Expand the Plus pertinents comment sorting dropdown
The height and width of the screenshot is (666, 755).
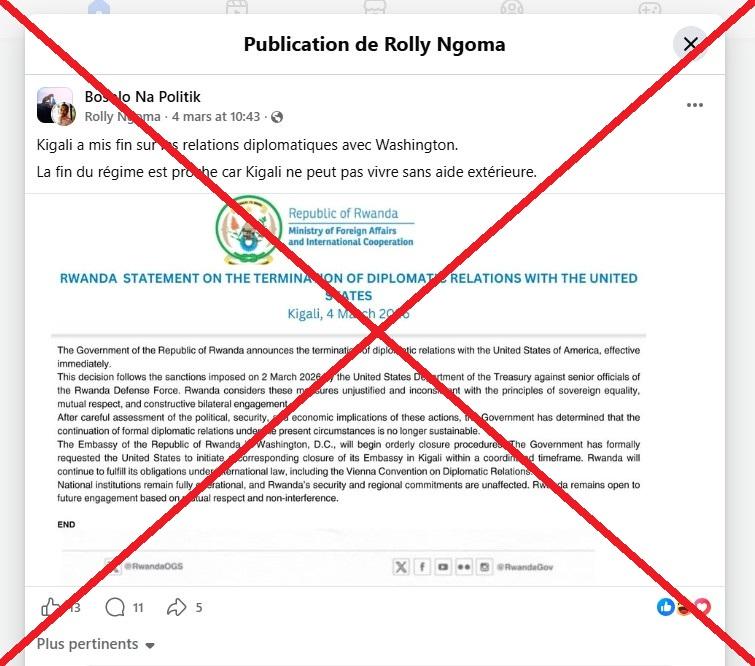[x=95, y=644]
